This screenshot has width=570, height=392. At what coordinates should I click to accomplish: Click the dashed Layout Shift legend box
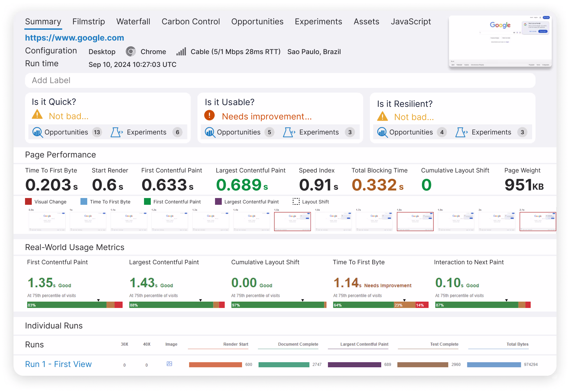point(296,201)
